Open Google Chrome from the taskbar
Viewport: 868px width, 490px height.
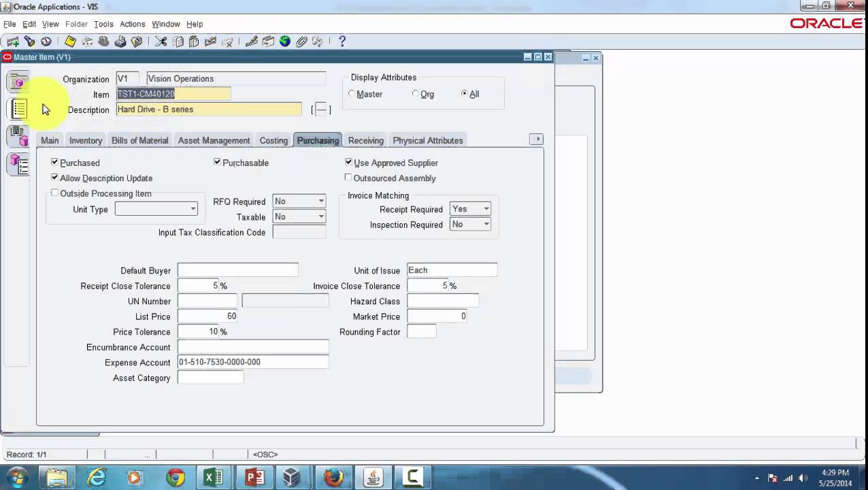(x=176, y=478)
